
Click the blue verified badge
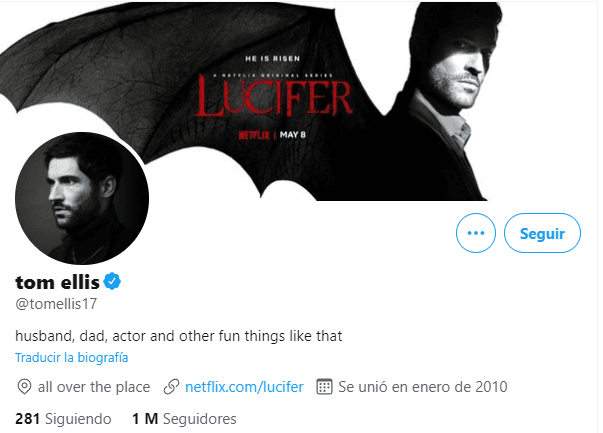click(113, 283)
